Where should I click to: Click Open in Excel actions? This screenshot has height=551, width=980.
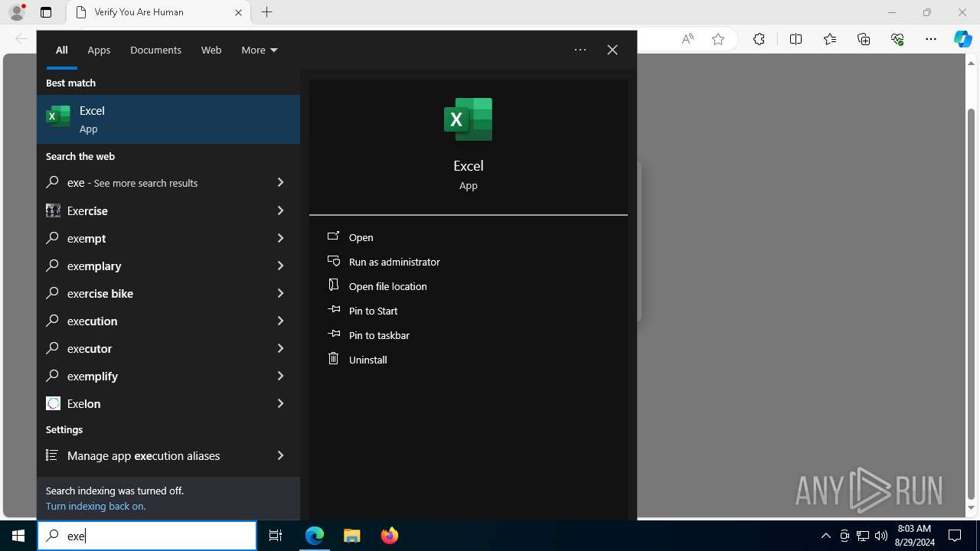click(361, 237)
